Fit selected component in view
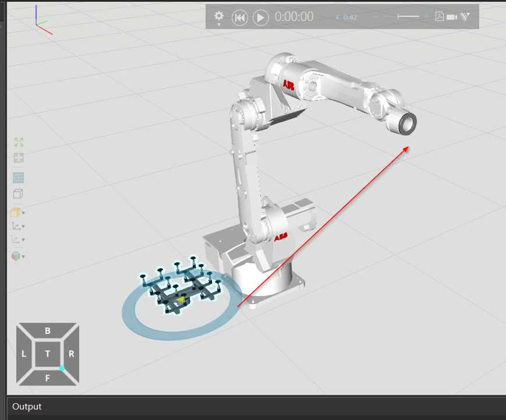The width and height of the screenshot is (506, 420). point(19,158)
